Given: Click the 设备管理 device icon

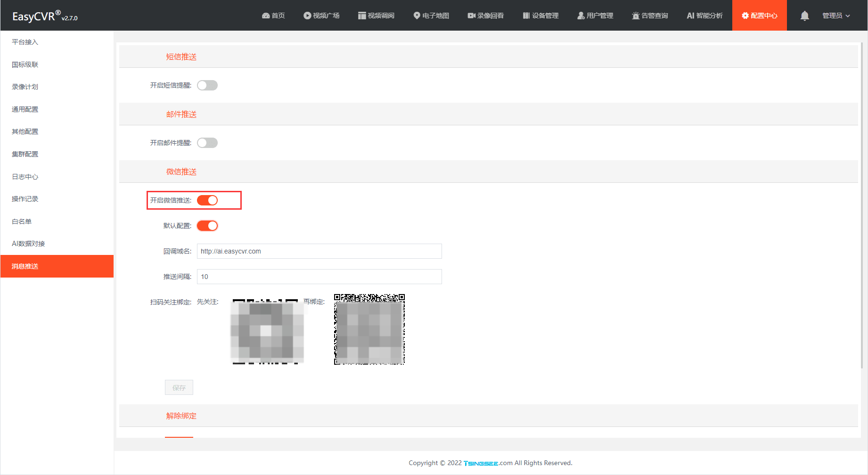Looking at the screenshot, I should tap(526, 16).
